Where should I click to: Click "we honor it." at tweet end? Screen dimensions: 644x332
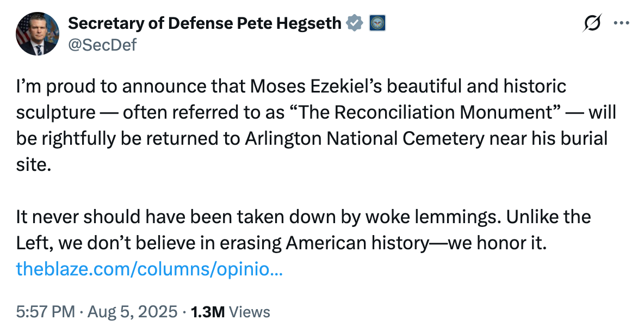click(x=497, y=243)
